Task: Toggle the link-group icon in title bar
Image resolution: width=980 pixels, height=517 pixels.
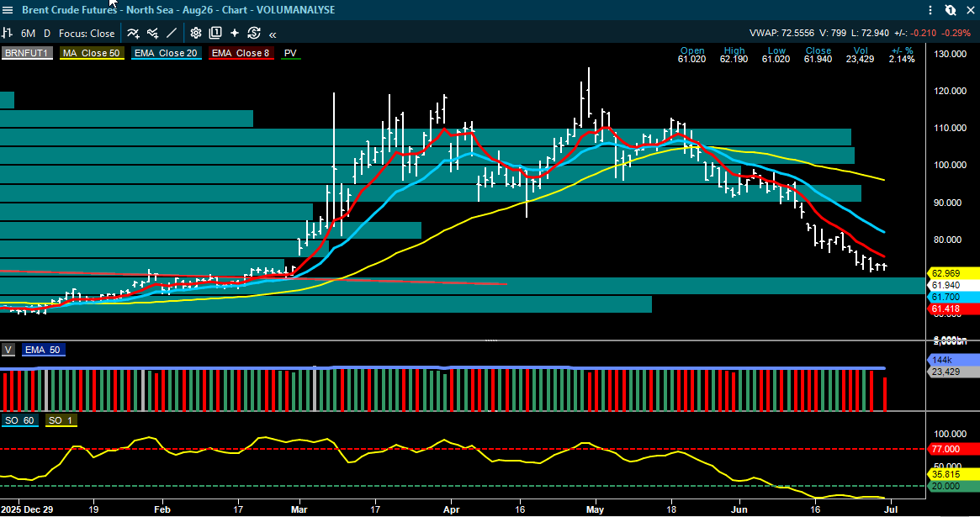Action: 951,10
